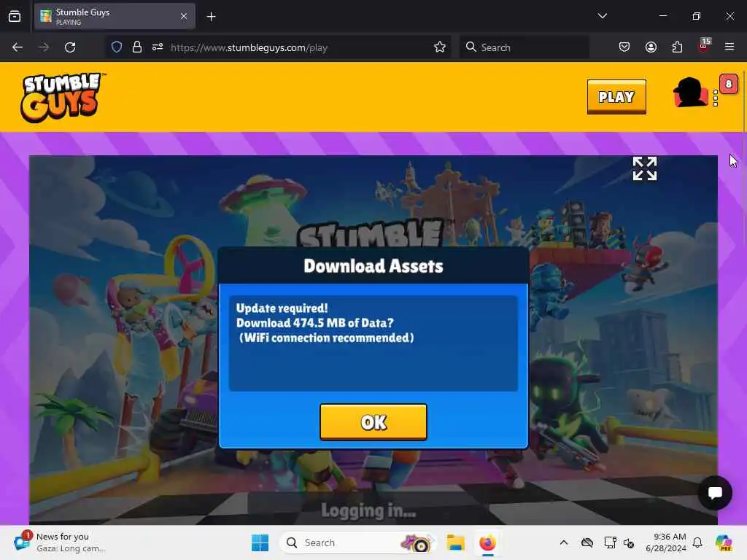
Task: Open News for you widget
Action: point(60,542)
